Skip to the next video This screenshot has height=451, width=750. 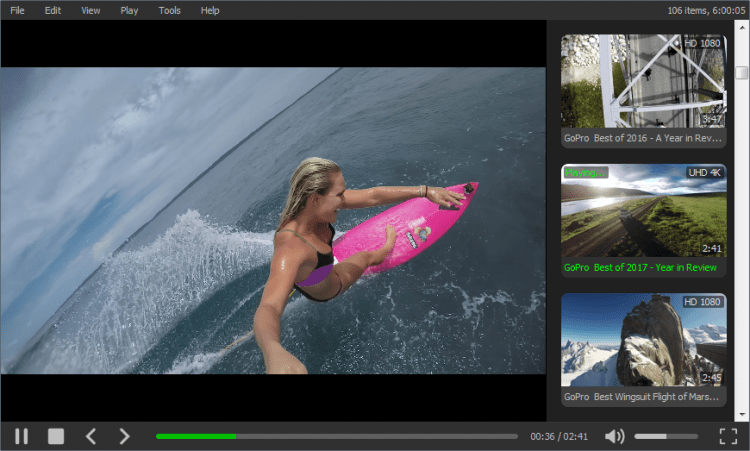point(124,436)
